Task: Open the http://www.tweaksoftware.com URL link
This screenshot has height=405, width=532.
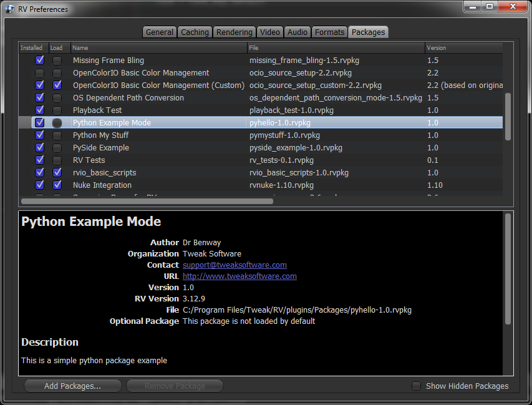Action: click(239, 276)
